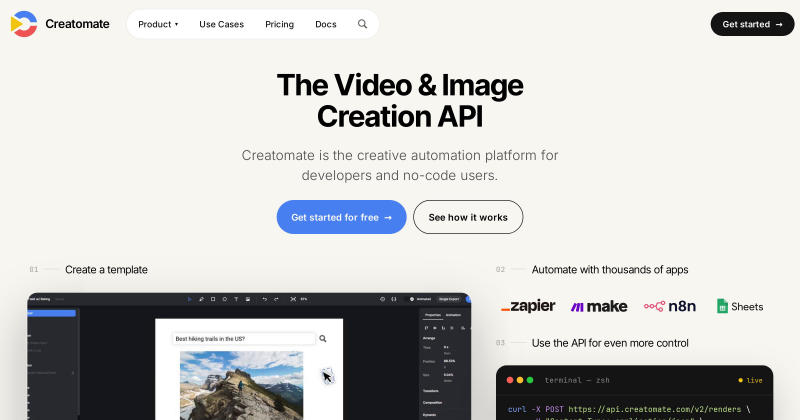Click the mountain hiking photo in the canvas
This screenshot has width=800, height=420.
[241, 385]
